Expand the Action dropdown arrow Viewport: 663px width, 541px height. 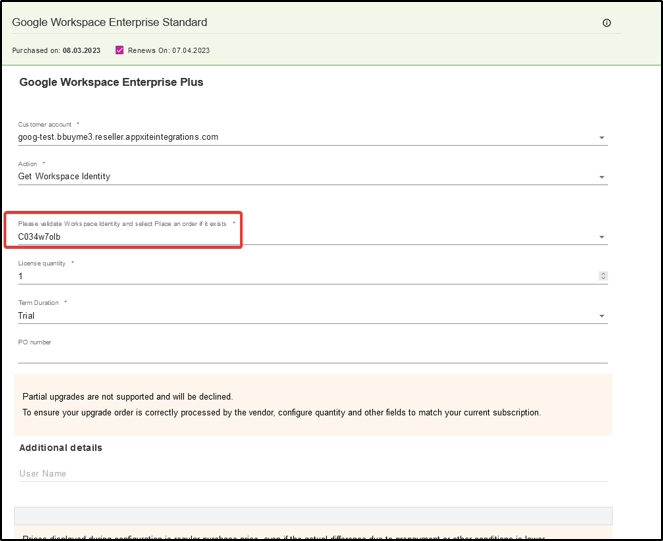point(601,177)
